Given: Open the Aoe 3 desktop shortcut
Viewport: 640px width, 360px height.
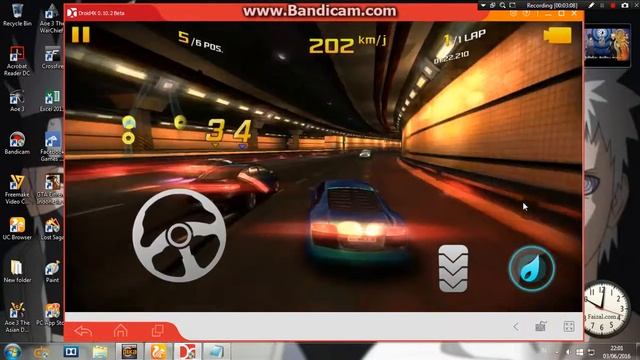Looking at the screenshot, I should click(x=17, y=101).
